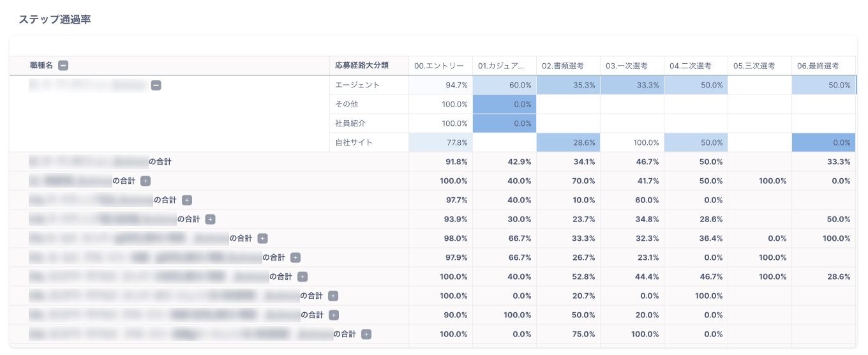
Task: Expand the subtotal row with 70.0% 書類選考
Action: tap(145, 181)
